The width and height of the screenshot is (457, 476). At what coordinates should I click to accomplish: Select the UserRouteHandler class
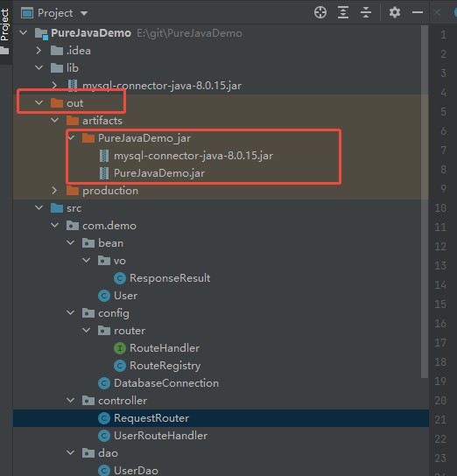click(x=160, y=436)
